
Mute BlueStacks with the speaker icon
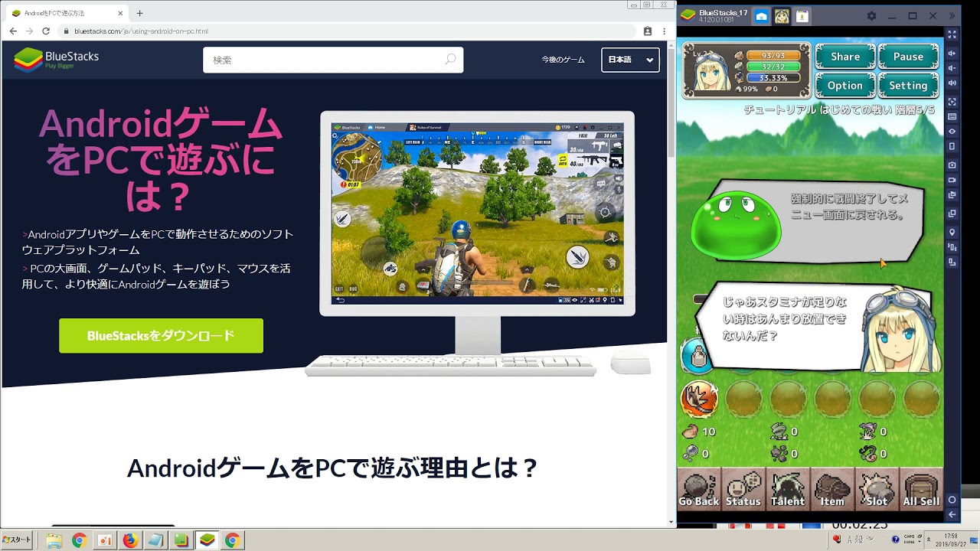(952, 83)
